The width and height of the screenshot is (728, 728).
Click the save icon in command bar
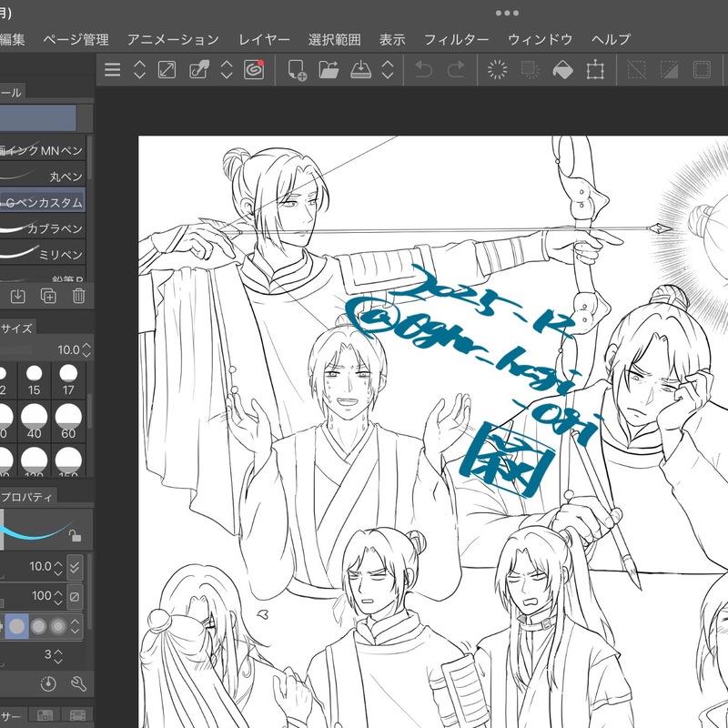[360, 69]
